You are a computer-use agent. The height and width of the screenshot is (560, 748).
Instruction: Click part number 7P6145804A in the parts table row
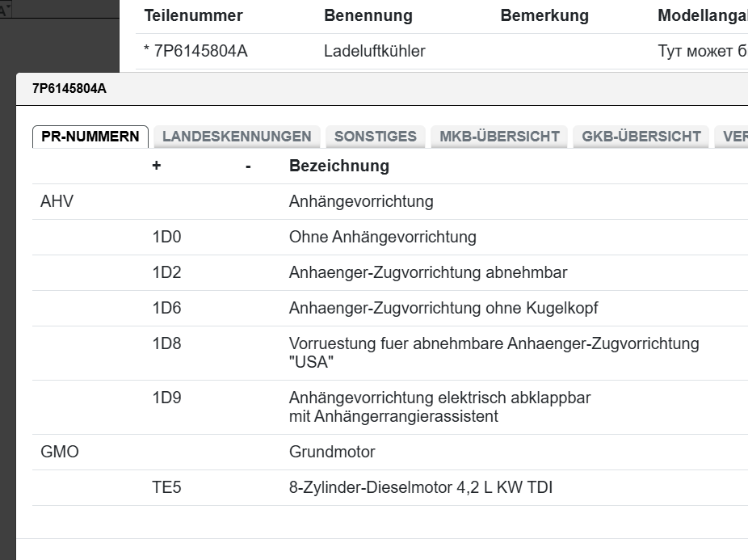(x=200, y=52)
